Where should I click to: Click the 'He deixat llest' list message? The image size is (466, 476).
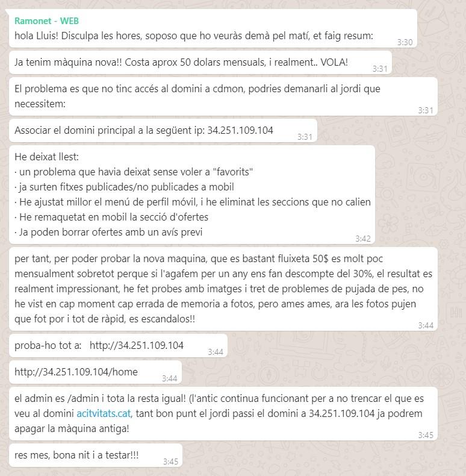pyautogui.click(x=192, y=195)
